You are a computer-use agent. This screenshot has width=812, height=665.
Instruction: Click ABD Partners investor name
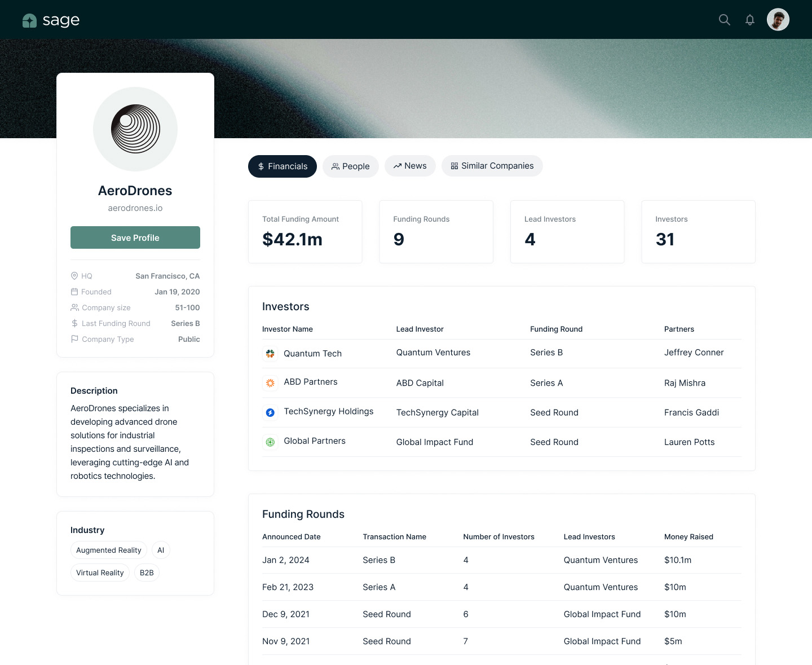[x=311, y=382]
